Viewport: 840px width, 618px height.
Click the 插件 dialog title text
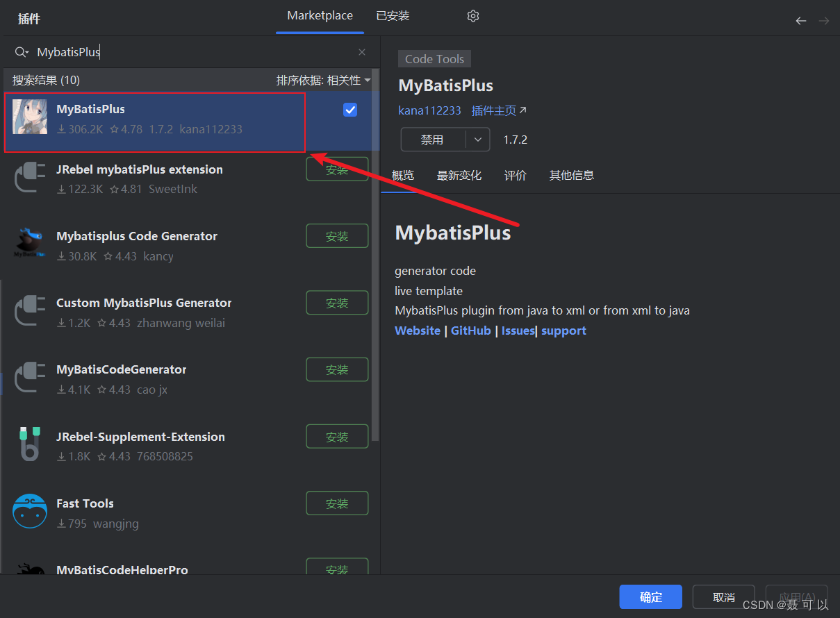click(28, 19)
